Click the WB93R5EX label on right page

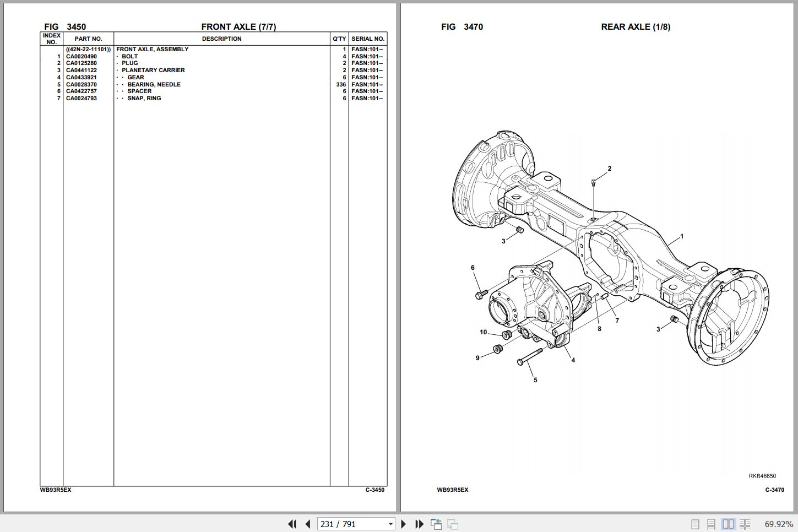click(x=453, y=490)
